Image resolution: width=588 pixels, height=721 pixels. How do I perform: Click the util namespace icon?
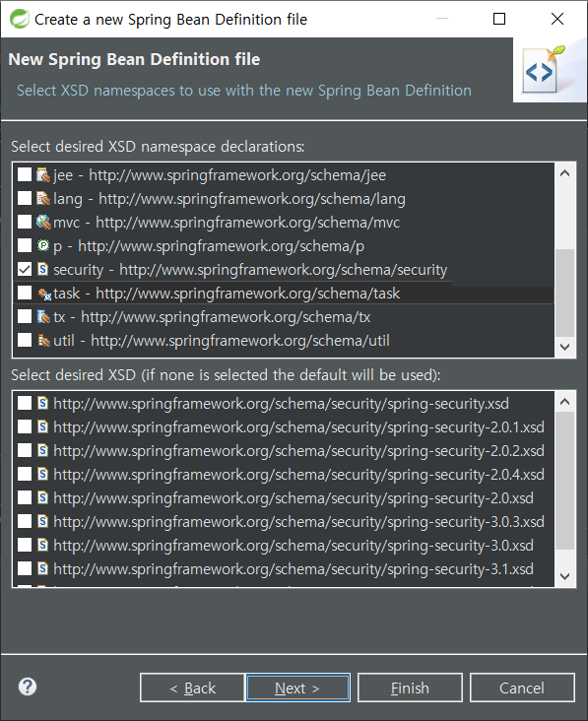tap(43, 341)
